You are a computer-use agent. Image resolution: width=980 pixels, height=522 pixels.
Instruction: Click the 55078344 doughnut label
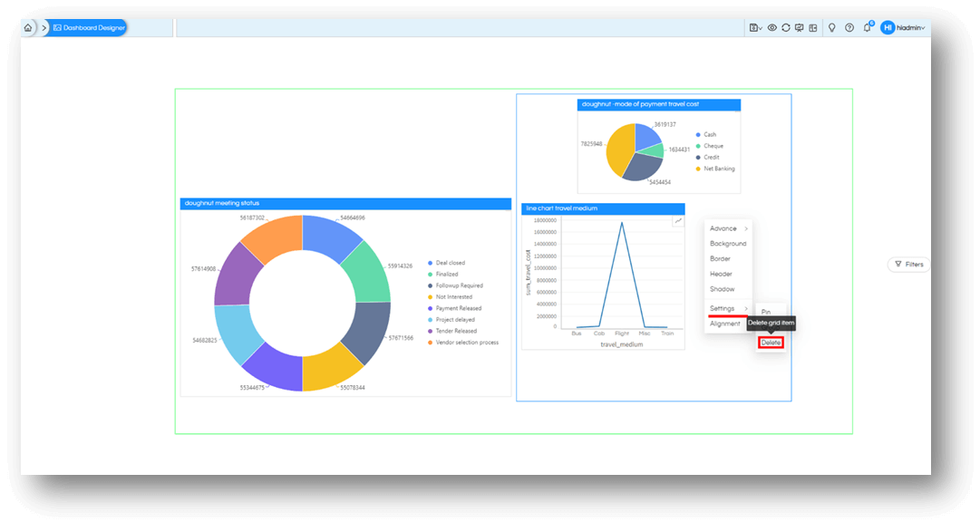coord(353,388)
